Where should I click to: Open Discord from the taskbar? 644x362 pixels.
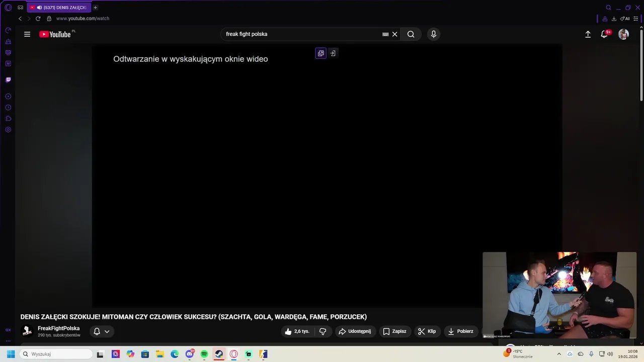pyautogui.click(x=190, y=354)
